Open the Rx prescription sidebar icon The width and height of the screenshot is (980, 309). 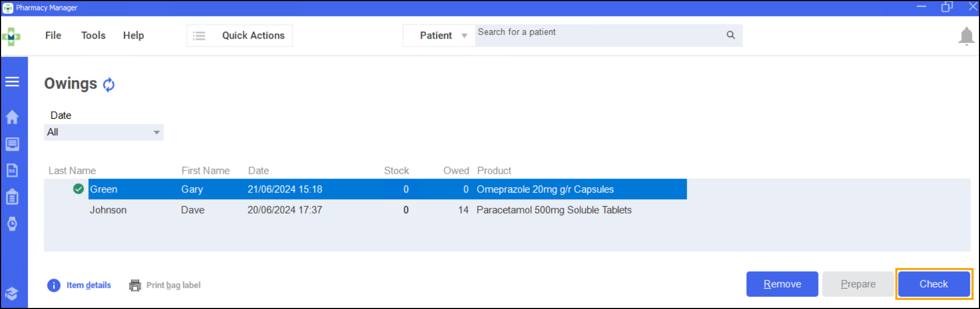12,170
